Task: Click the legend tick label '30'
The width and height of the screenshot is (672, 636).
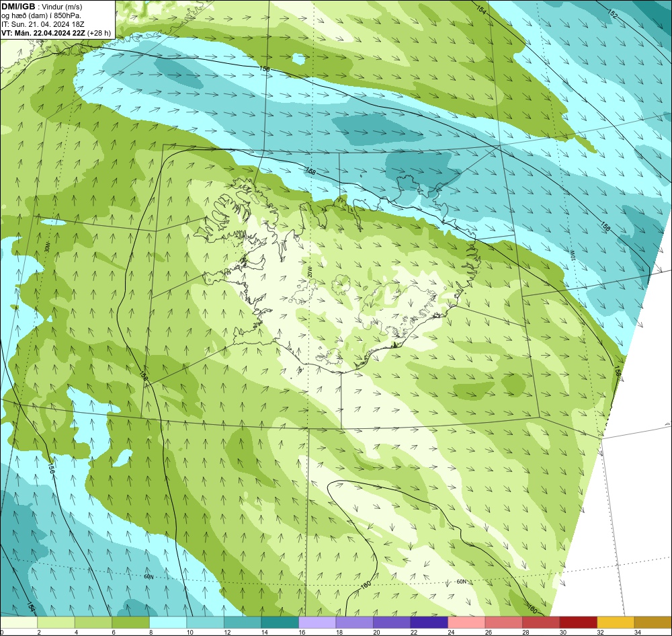Action: [x=562, y=632]
